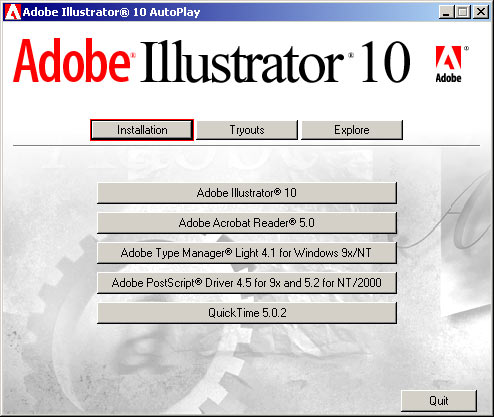Click the Adobe icon in the title bar

point(12,12)
